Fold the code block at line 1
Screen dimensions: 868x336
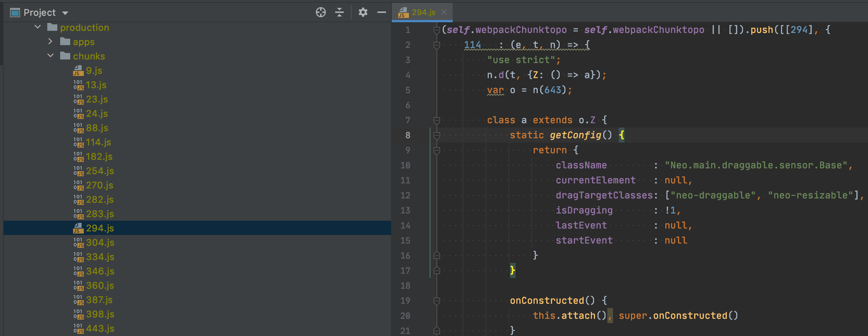pyautogui.click(x=437, y=30)
